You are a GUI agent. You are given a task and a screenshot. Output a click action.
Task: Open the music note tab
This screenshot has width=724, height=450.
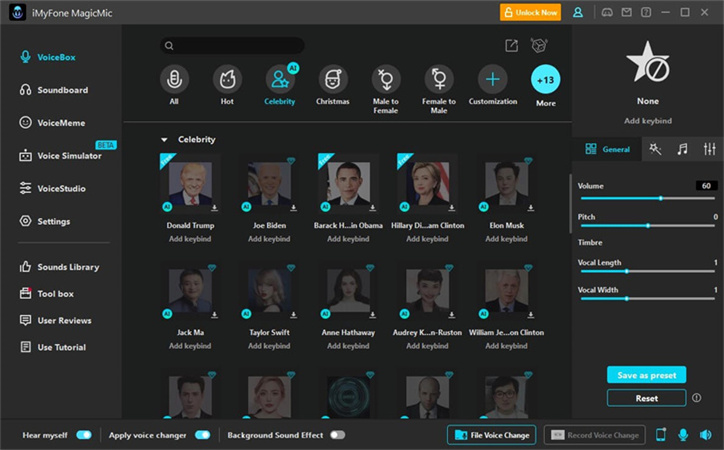pos(682,149)
